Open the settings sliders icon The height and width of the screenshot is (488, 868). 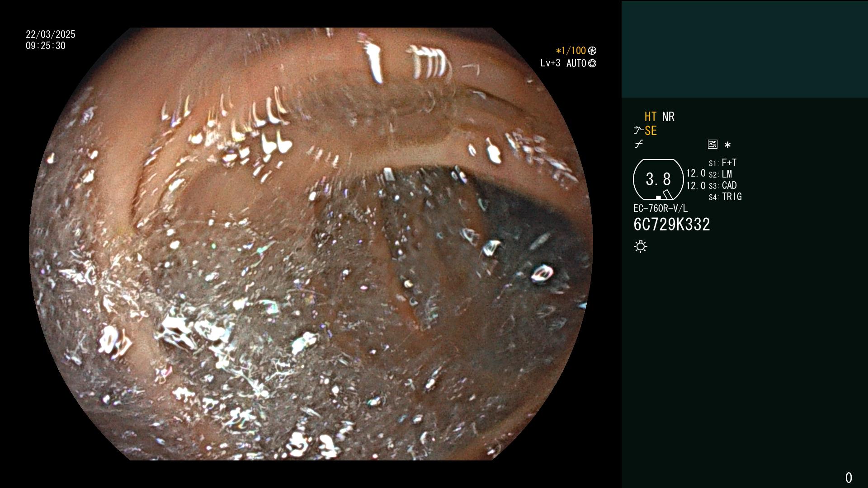[x=712, y=144]
